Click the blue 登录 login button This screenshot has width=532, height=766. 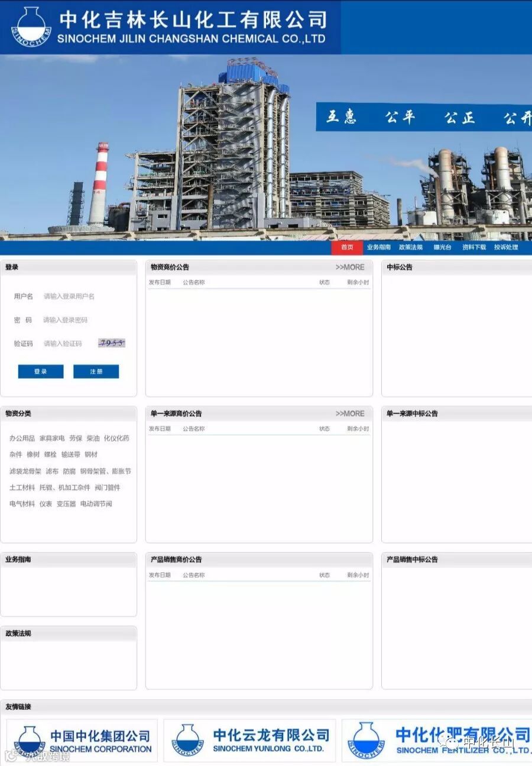click(41, 371)
